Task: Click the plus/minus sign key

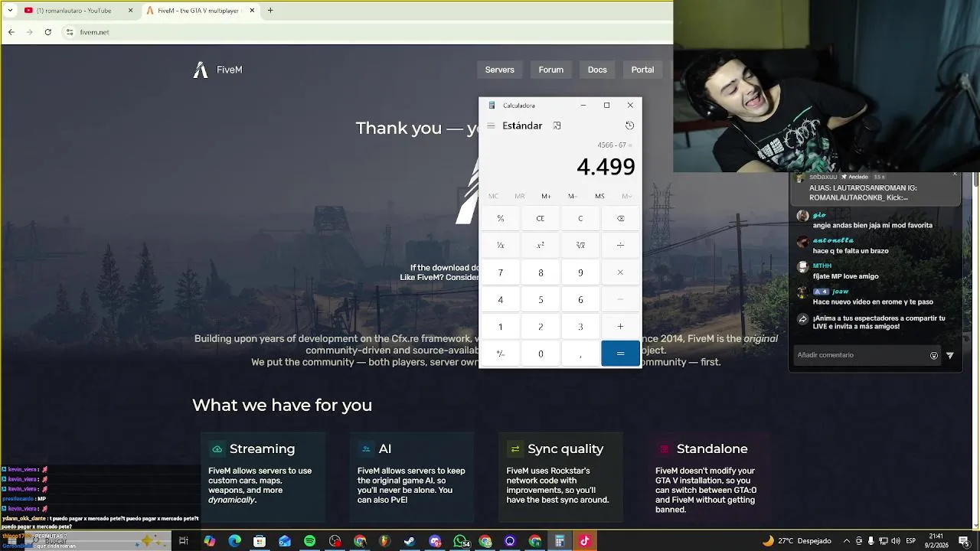Action: (x=500, y=354)
